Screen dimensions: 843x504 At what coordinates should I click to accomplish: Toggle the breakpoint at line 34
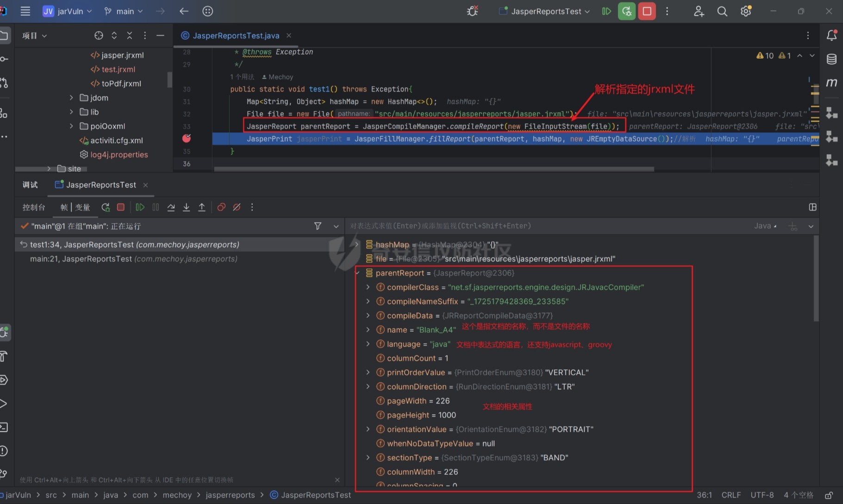click(x=187, y=138)
